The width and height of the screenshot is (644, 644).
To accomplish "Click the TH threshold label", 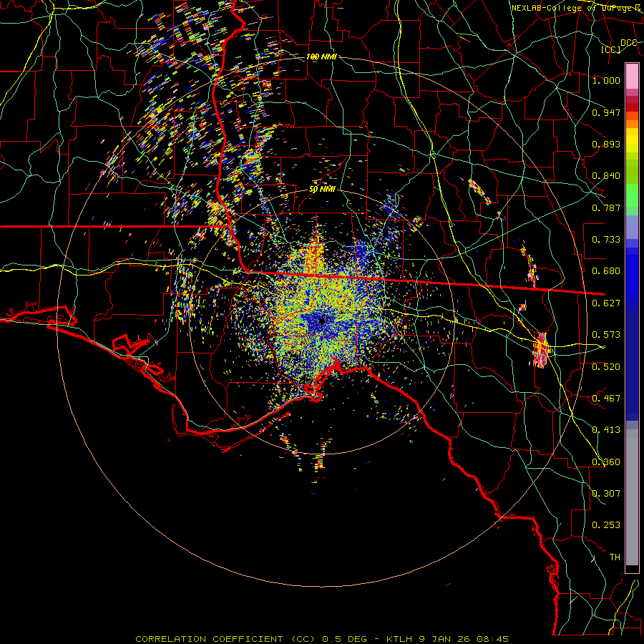I will [x=615, y=557].
